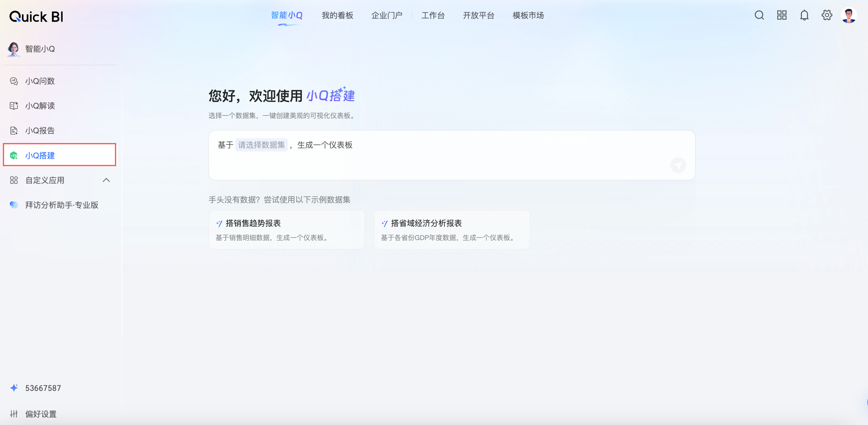The width and height of the screenshot is (868, 425).
Task: Click the 自定义应用 section label
Action: coord(45,180)
